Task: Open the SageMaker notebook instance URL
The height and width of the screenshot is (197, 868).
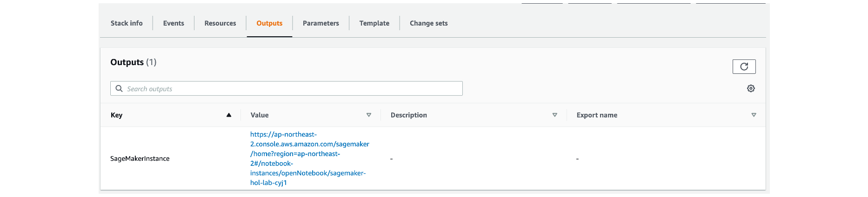Action: coord(310,158)
